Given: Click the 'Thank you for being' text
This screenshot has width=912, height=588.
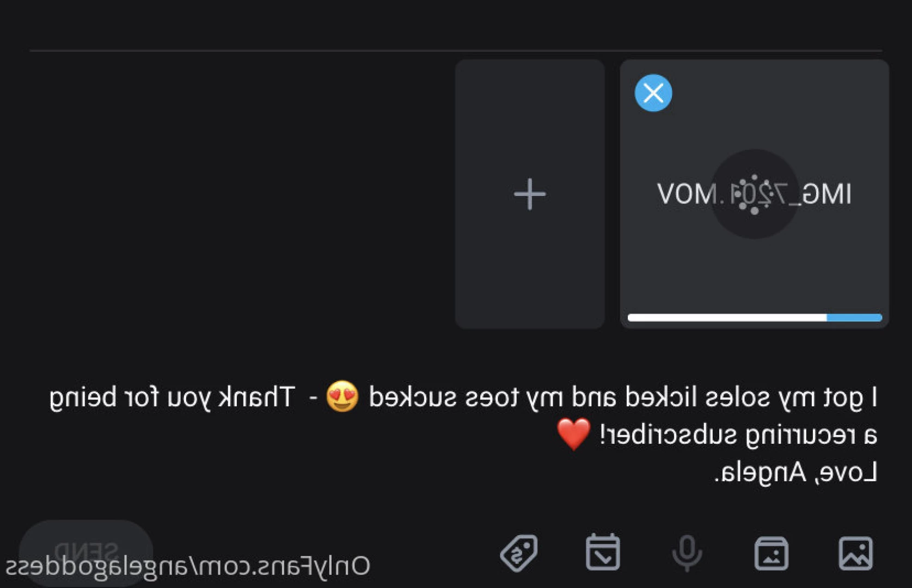Looking at the screenshot, I should point(173,397).
